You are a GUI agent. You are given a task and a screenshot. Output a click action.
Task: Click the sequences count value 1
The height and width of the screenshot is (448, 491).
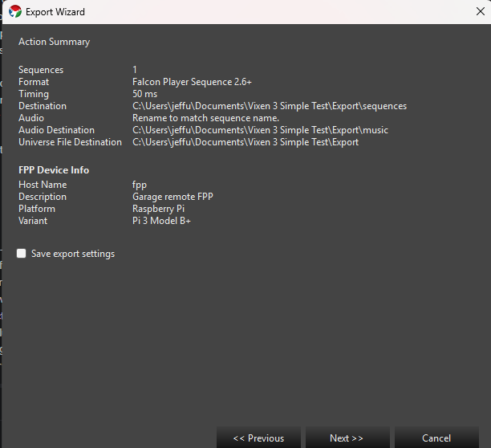tap(135, 70)
